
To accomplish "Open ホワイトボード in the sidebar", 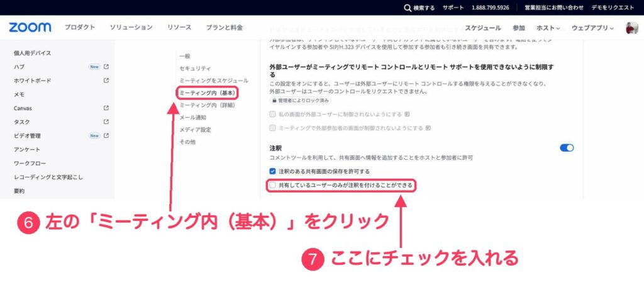I will pos(33,81).
